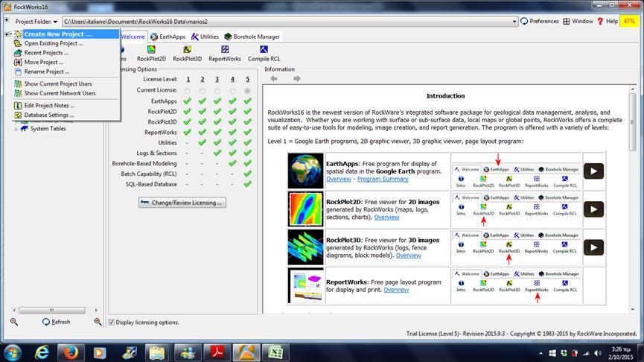Select Current License radio for level 4
Image resolution: width=644 pixels, height=362 pixels.
(x=232, y=90)
